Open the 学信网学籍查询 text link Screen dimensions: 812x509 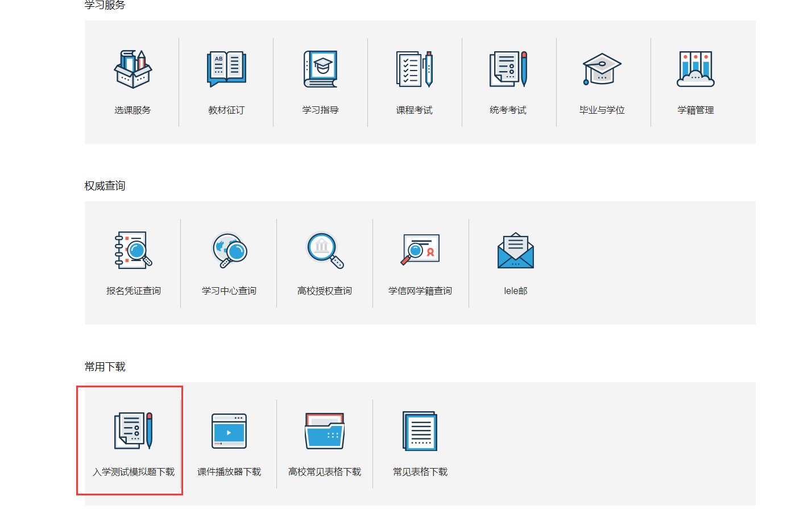pyautogui.click(x=420, y=291)
